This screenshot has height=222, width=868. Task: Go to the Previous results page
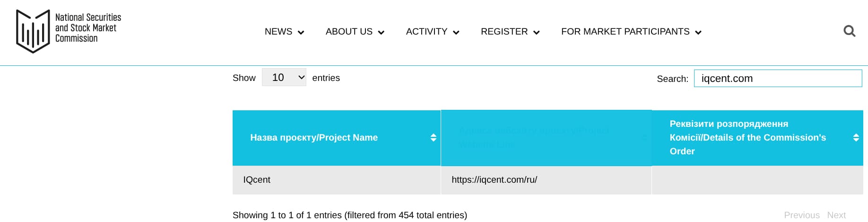(x=801, y=215)
